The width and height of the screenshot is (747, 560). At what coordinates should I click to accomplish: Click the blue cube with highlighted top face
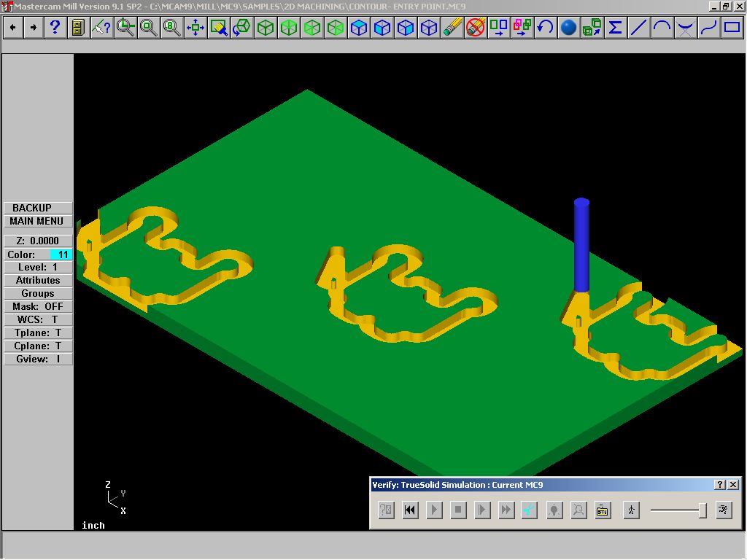click(359, 28)
